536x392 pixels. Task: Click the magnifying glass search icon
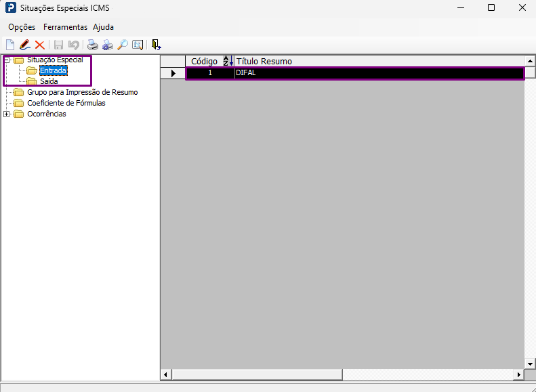[x=123, y=45]
